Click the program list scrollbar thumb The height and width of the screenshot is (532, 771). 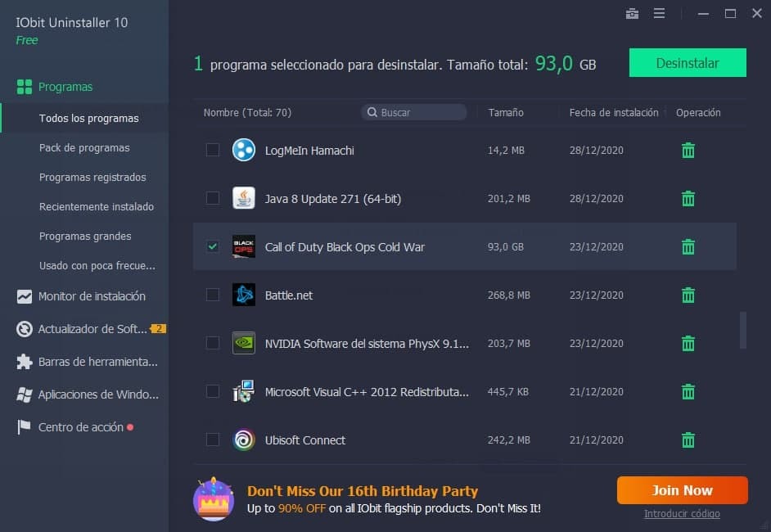pyautogui.click(x=742, y=330)
